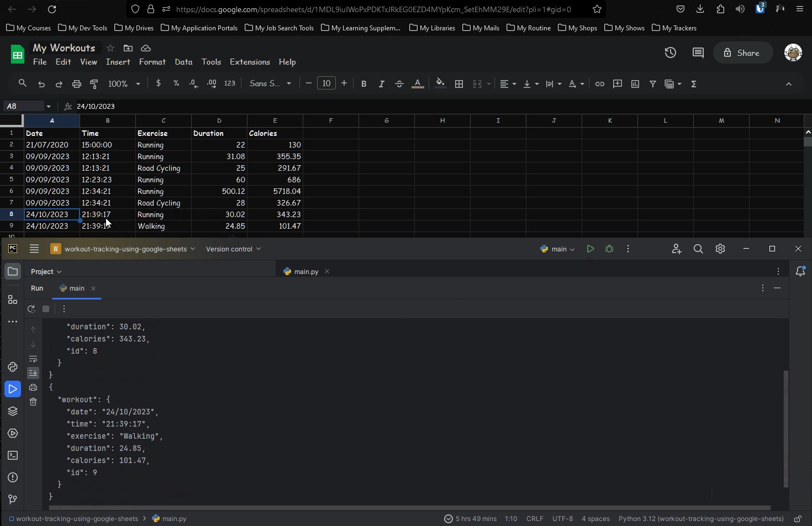Create a filter with funnel icon

point(653,84)
